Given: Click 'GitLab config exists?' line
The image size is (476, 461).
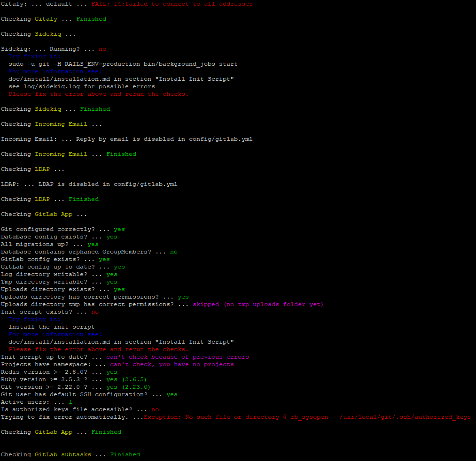Looking at the screenshot, I should coord(55,259).
